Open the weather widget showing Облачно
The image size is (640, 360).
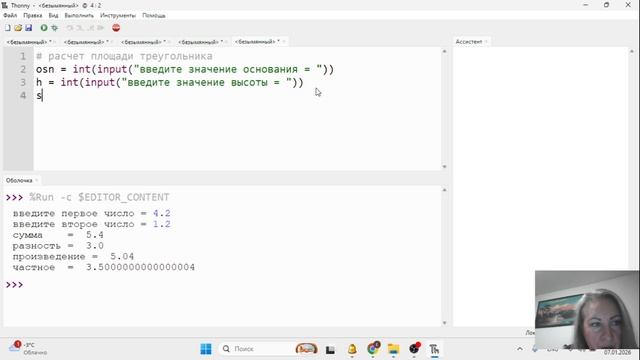point(28,349)
